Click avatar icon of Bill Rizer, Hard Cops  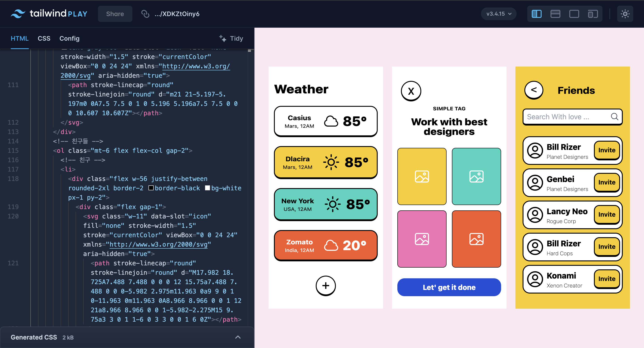pos(535,247)
